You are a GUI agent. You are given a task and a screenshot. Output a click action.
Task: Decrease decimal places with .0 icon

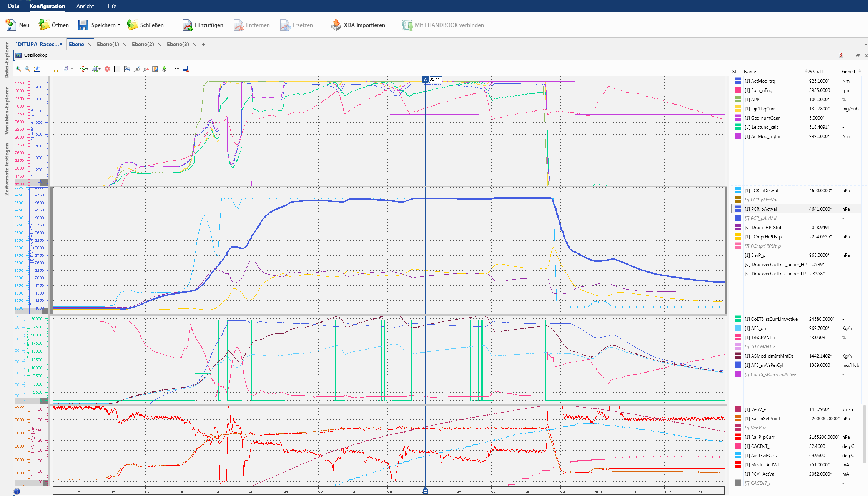click(146, 69)
